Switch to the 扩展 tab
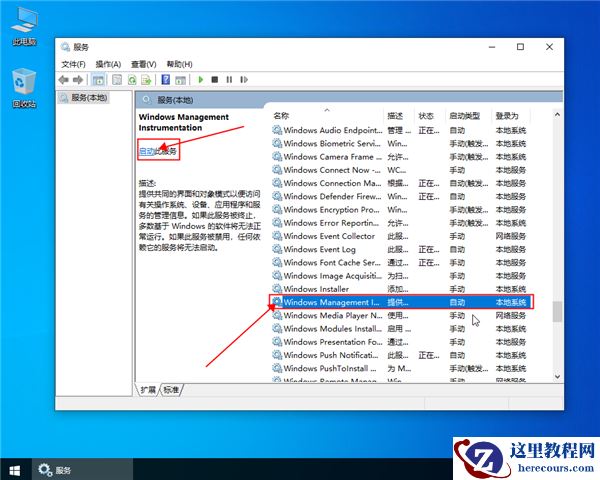Image resolution: width=600 pixels, height=480 pixels. [x=148, y=390]
